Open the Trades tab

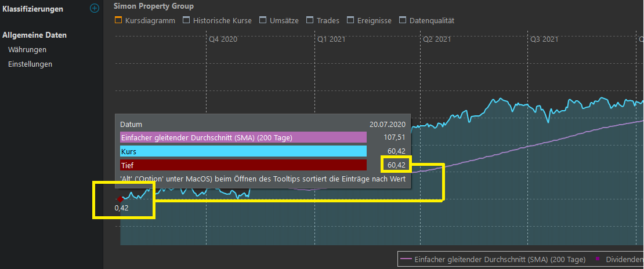tap(323, 20)
